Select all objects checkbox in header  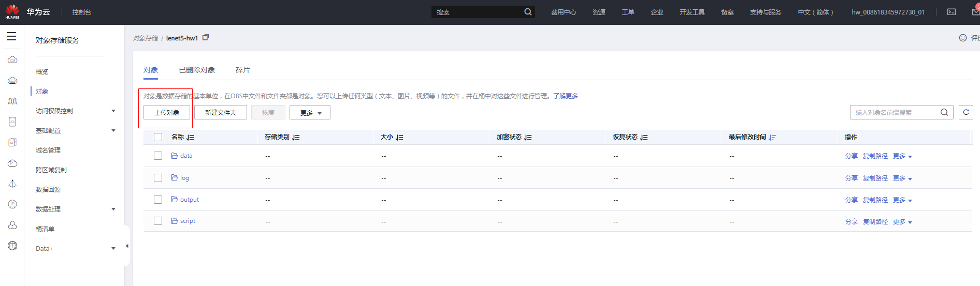[158, 137]
